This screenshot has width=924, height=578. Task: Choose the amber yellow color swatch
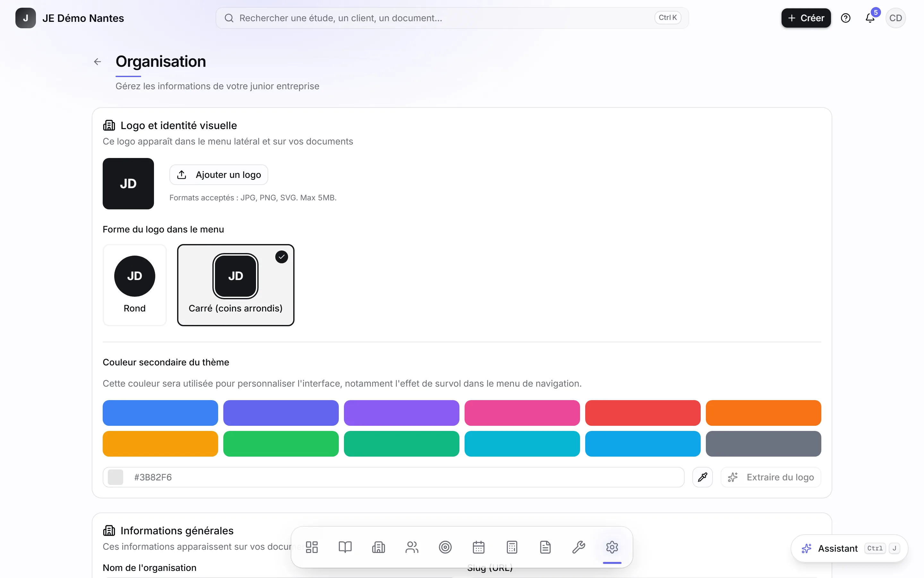tap(160, 444)
